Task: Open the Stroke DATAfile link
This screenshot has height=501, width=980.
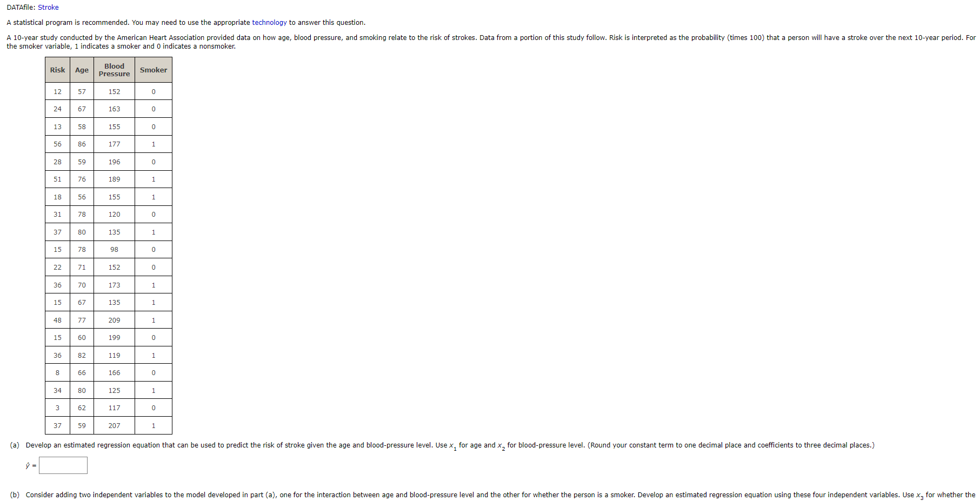Action: [x=48, y=8]
